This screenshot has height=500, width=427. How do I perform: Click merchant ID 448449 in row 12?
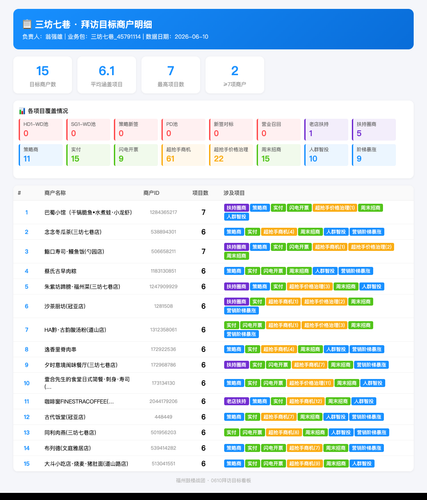pos(163,417)
